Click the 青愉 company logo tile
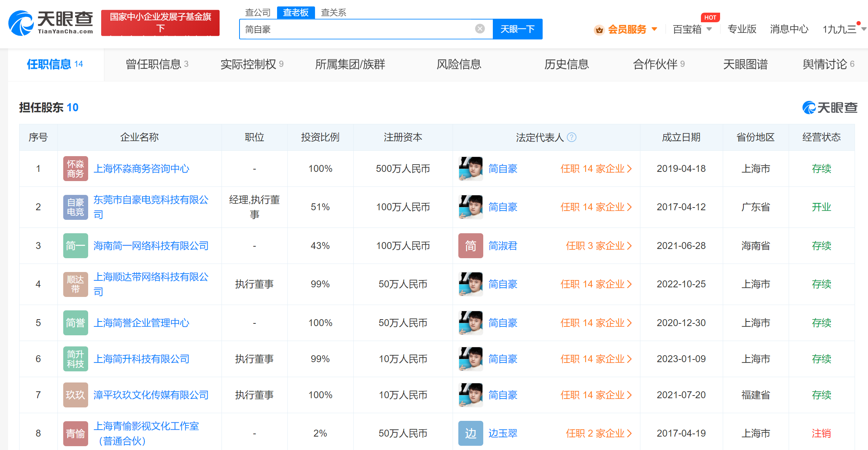 click(75, 434)
